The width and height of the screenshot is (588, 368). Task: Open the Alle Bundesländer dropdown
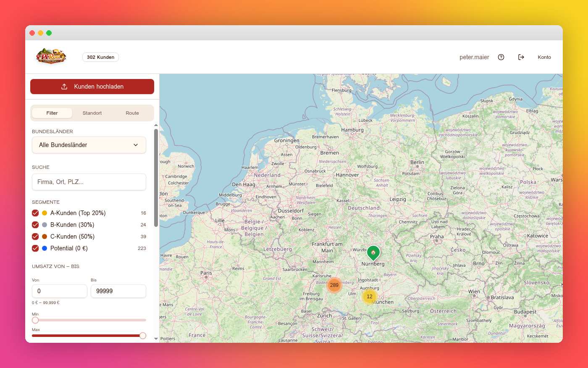89,145
